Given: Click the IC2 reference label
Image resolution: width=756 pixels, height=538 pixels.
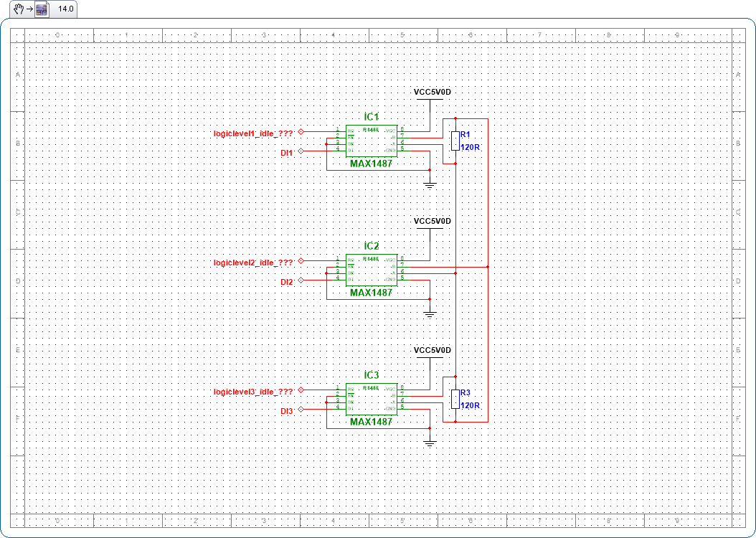Looking at the screenshot, I should [x=372, y=246].
